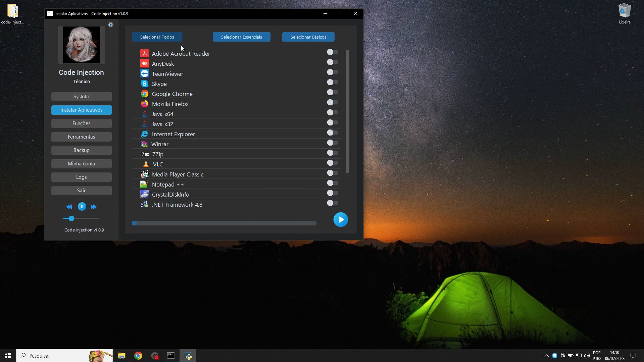Switch on .NET Framework 4.8 toggle
Screen dimensions: 644x362
333,203
